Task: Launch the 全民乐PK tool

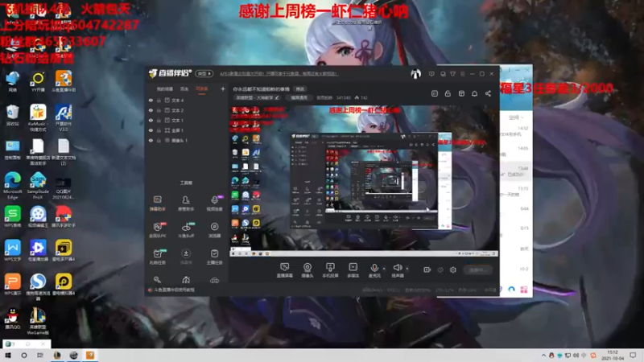Action: (x=157, y=230)
